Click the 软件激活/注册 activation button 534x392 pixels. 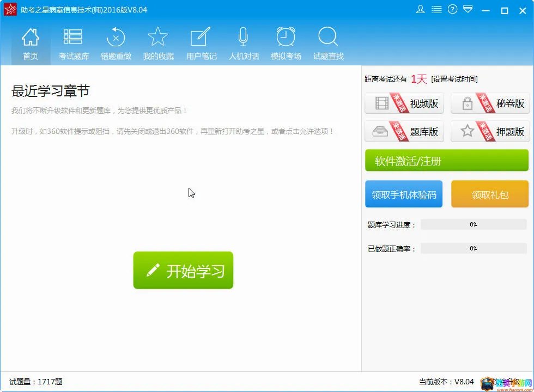click(446, 160)
